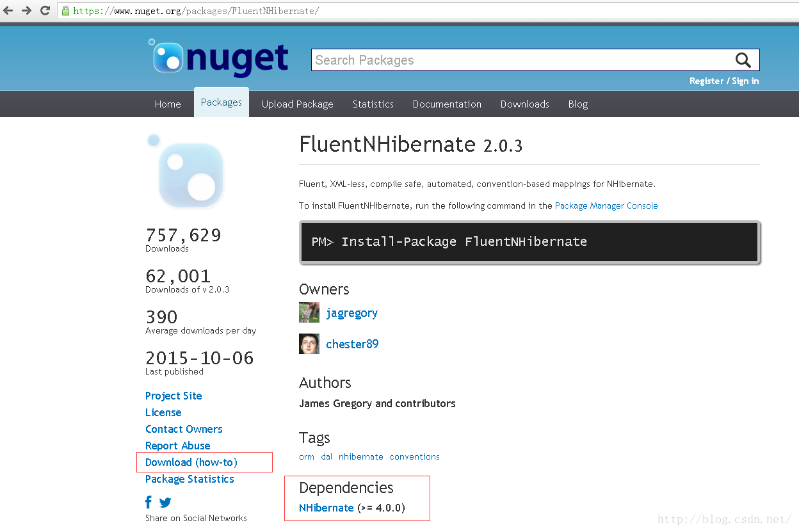This screenshot has width=799, height=532.
Task: Open Documentation in navigation
Action: pos(447,104)
